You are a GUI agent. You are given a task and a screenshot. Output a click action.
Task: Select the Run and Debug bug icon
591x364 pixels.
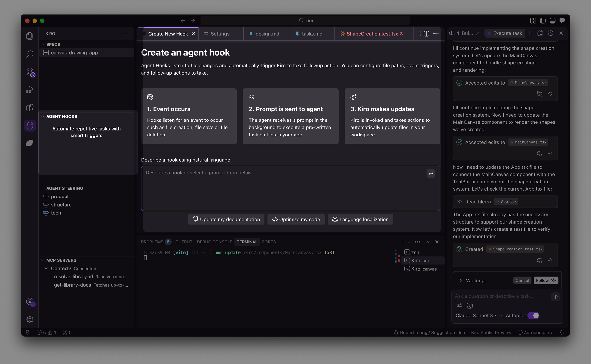click(30, 90)
